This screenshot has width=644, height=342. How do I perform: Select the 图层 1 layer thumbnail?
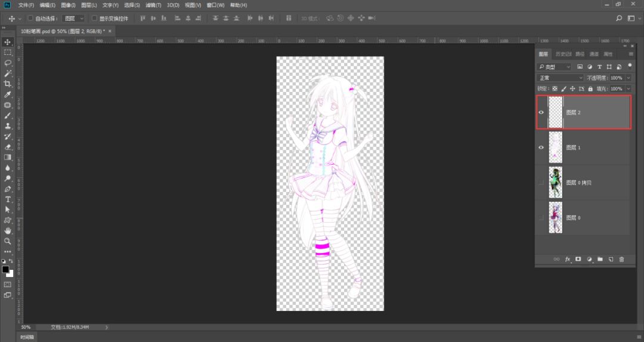[556, 147]
